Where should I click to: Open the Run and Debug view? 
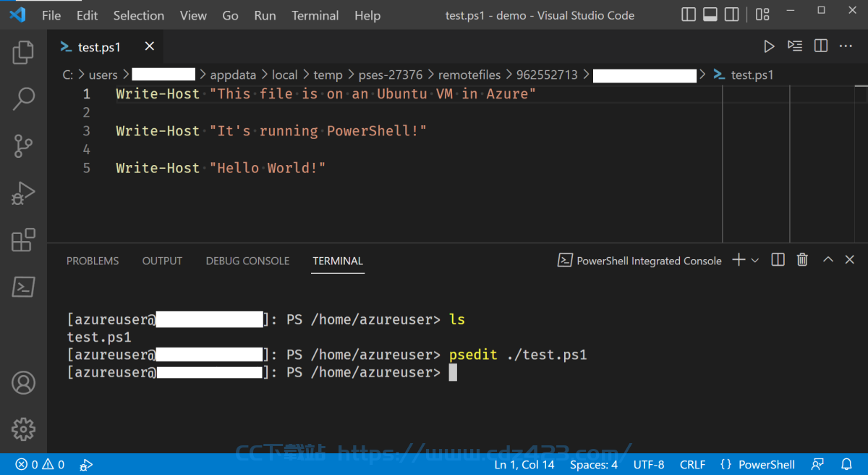pyautogui.click(x=23, y=193)
